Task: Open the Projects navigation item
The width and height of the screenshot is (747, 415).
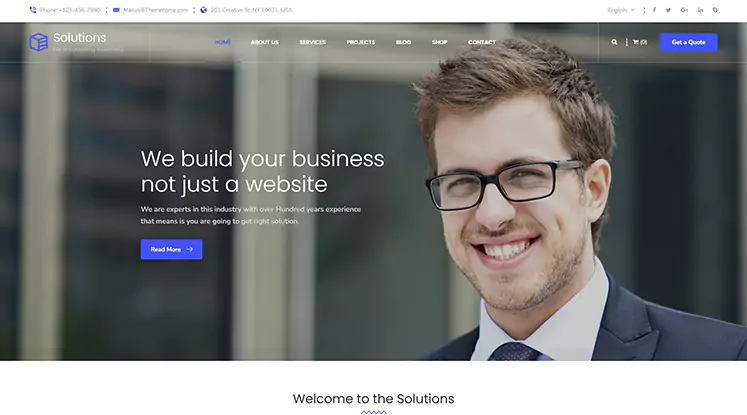Action: pyautogui.click(x=361, y=42)
